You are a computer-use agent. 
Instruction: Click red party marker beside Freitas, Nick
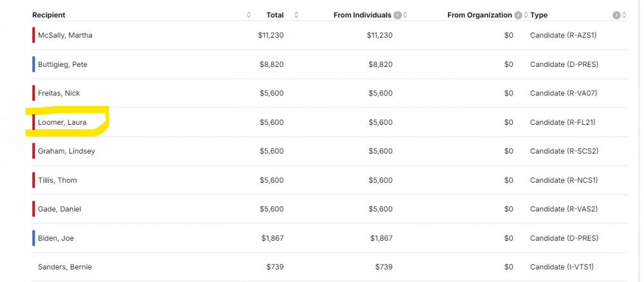coord(33,93)
